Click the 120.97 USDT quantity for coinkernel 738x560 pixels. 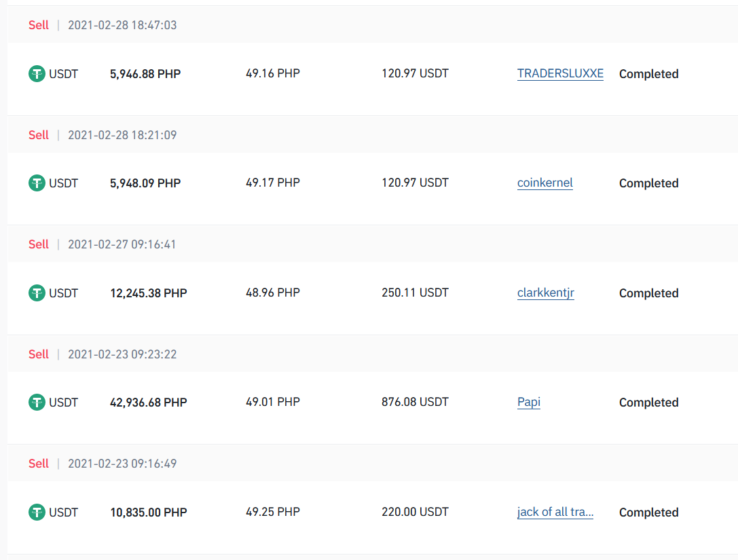click(415, 183)
